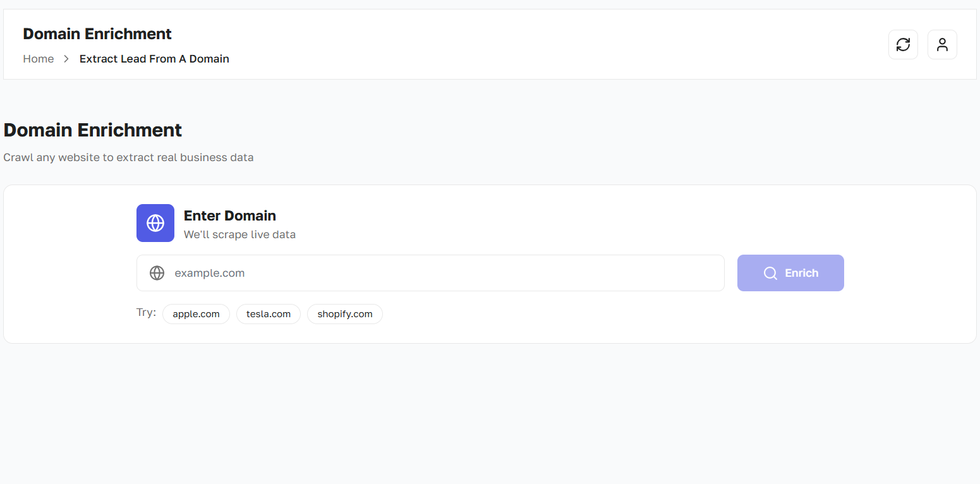Click empty space on the left of the domain card
This screenshot has height=484, width=980.
pyautogui.click(x=70, y=265)
